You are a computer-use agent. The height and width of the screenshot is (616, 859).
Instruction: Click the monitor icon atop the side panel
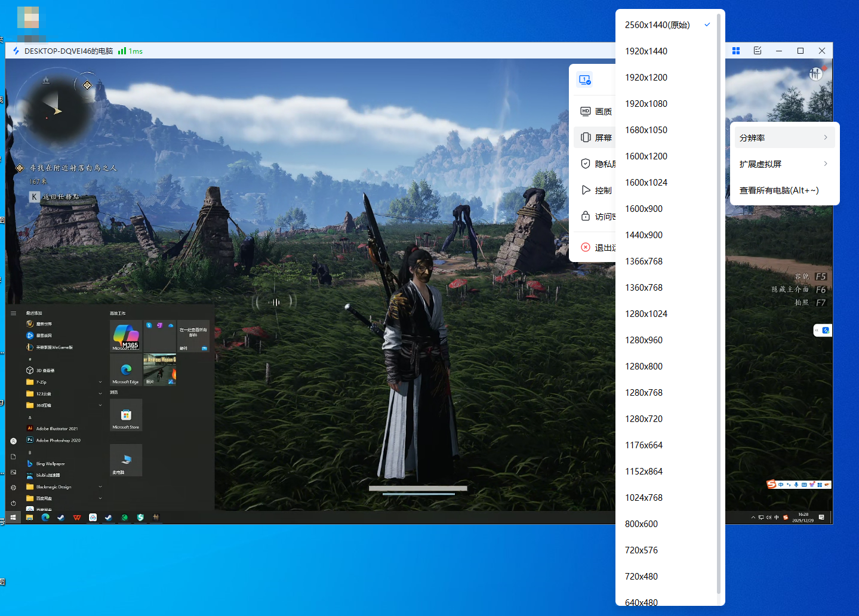tap(584, 79)
